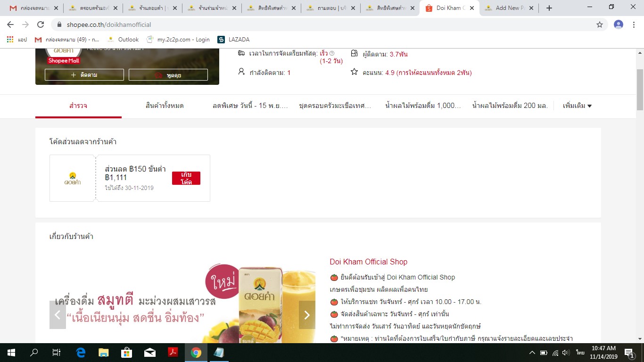Open Mail app from taskbar
This screenshot has height=362, width=644.
coord(150,353)
